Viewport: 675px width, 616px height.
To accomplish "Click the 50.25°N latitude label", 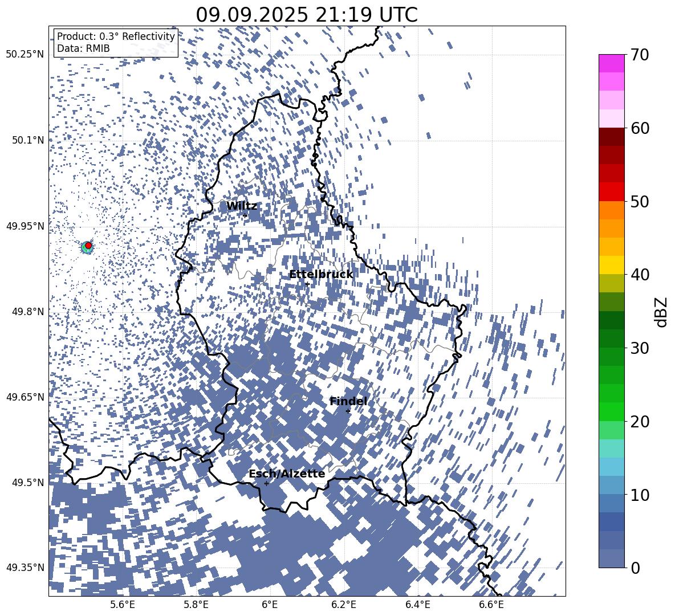I will pyautogui.click(x=26, y=55).
